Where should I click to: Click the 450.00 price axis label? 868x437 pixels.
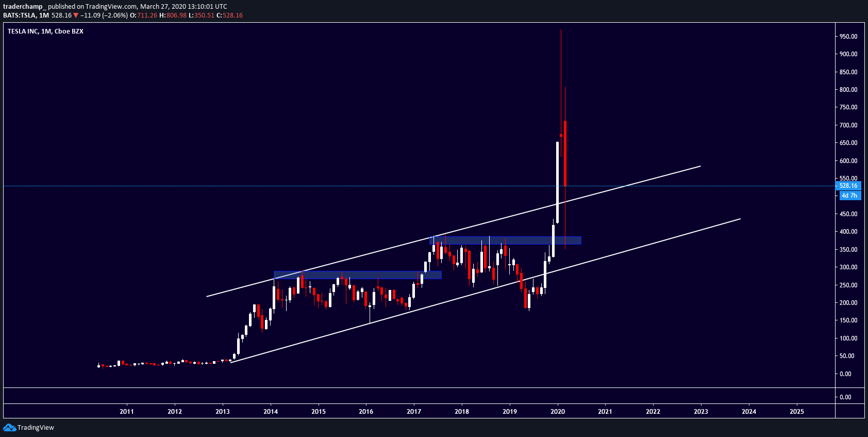click(x=848, y=214)
